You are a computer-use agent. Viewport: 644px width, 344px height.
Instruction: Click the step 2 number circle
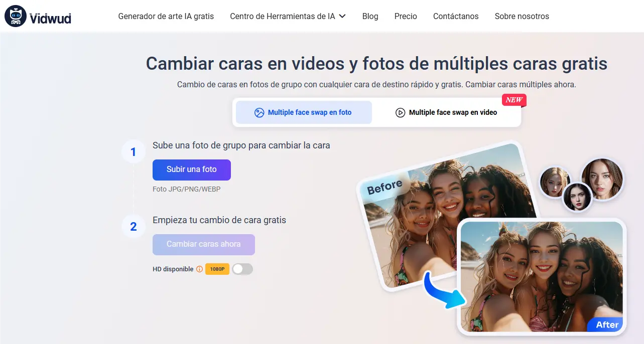(x=133, y=226)
